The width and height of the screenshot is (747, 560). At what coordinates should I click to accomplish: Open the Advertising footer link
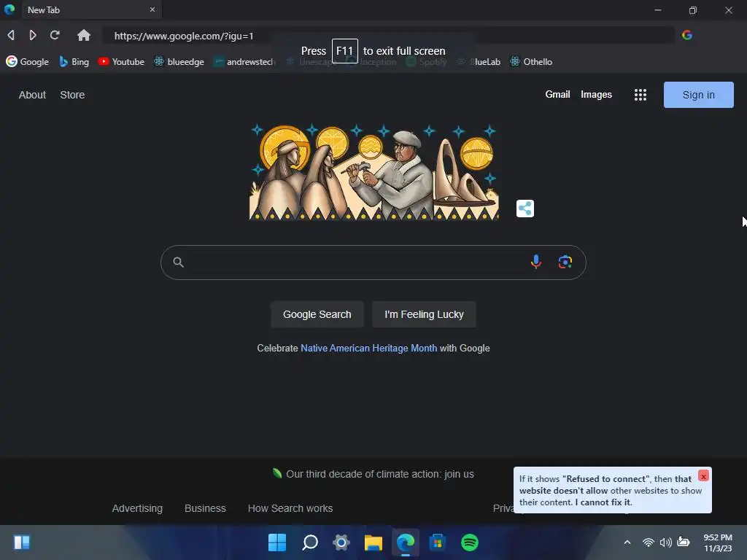point(137,508)
